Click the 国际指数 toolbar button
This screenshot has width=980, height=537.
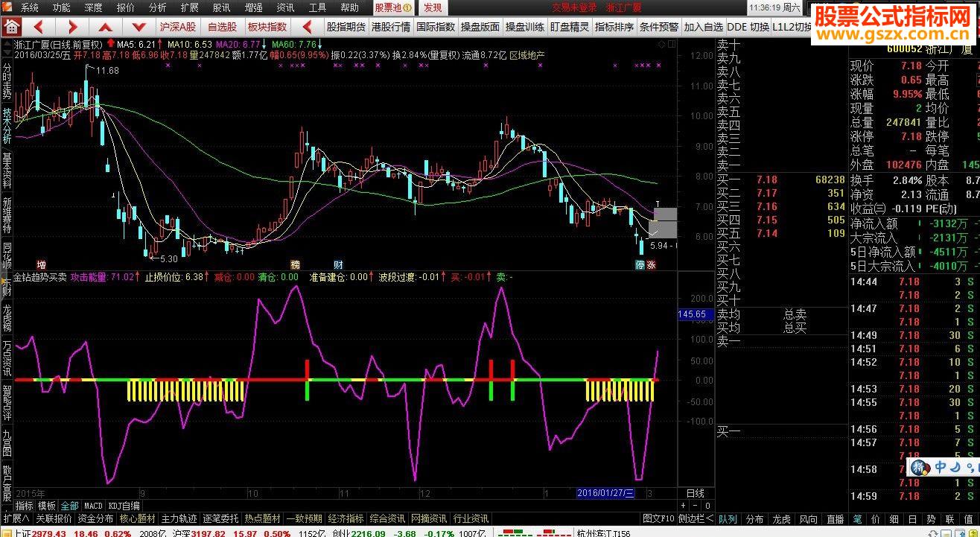[436, 27]
